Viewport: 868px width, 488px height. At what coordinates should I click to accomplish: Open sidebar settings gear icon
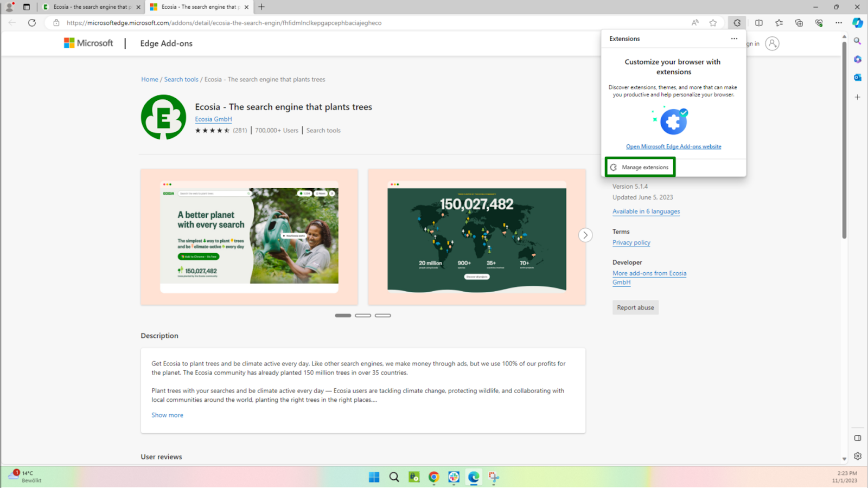[x=858, y=456]
